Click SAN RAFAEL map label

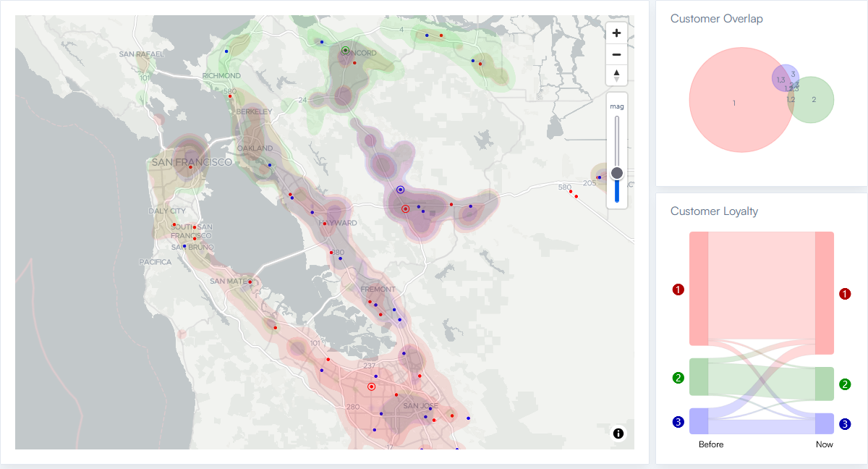tap(142, 54)
